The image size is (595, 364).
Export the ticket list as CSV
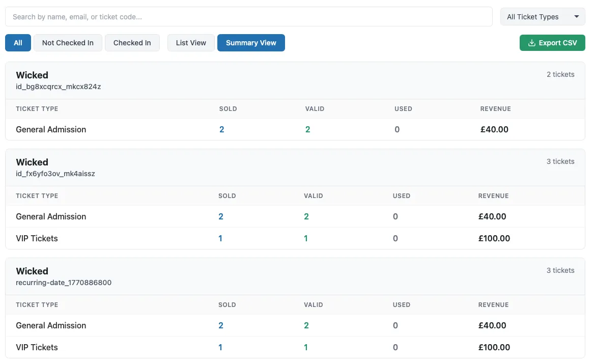click(552, 43)
